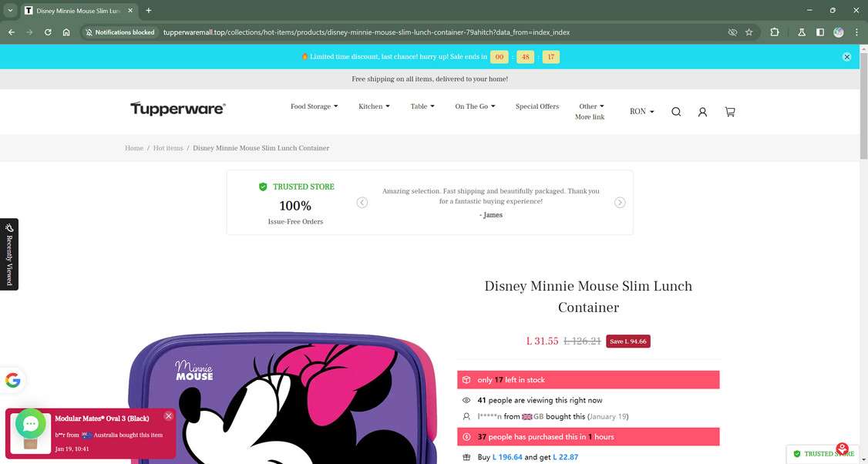Expand the Food Storage menu
The height and width of the screenshot is (464, 868).
click(x=314, y=106)
